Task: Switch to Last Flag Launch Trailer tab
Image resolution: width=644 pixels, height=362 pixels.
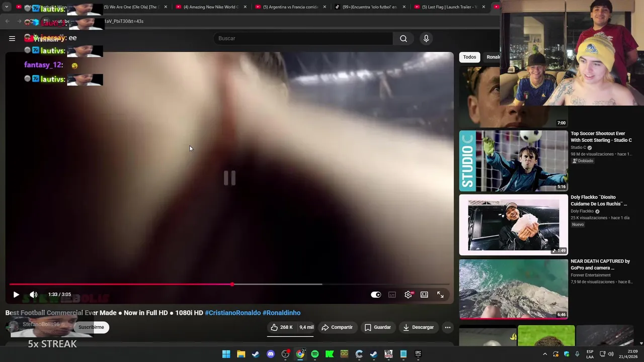Action: tap(449, 7)
